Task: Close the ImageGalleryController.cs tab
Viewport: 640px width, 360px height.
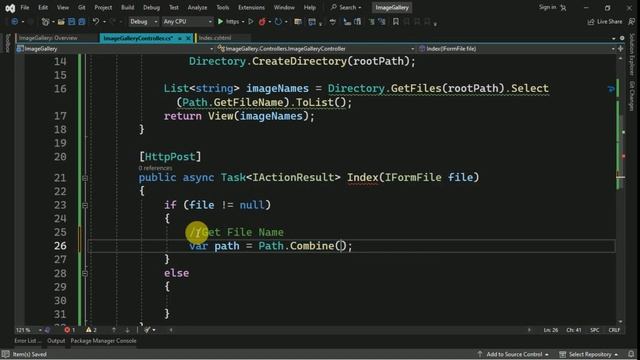Action: [x=188, y=38]
